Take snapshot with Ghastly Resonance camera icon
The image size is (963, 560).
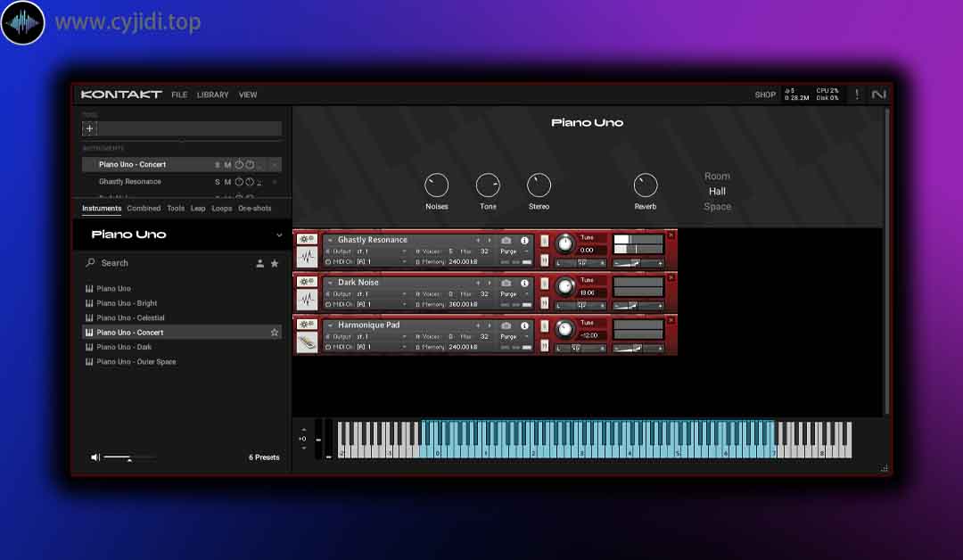point(506,240)
